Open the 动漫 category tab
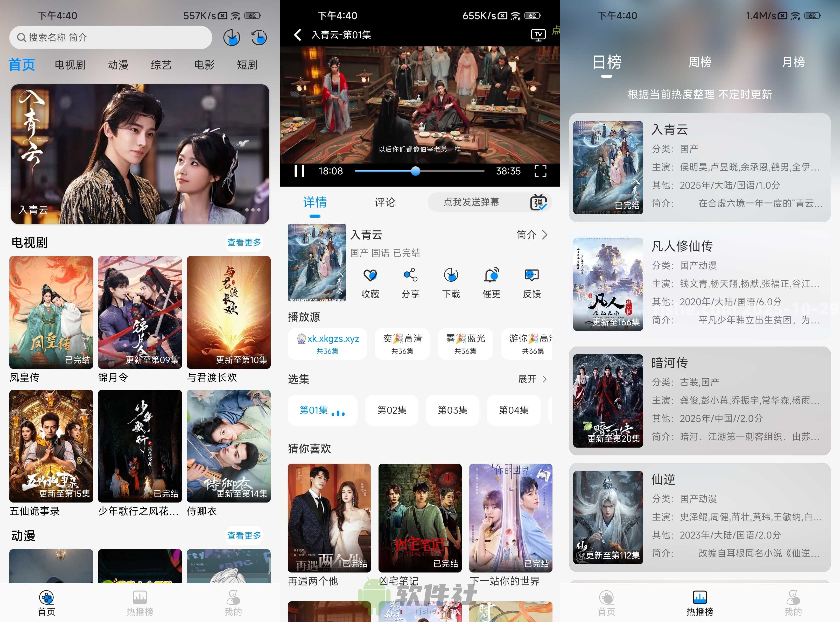840x622 pixels. [x=118, y=65]
